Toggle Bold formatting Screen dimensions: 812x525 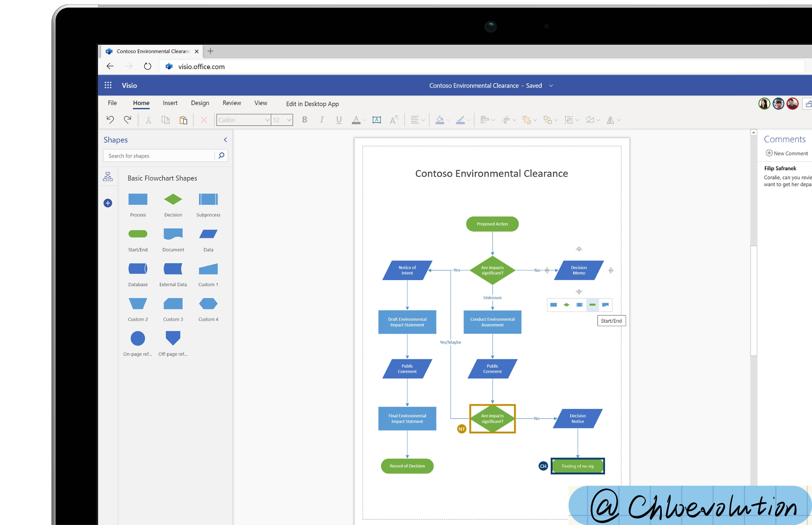pyautogui.click(x=304, y=120)
